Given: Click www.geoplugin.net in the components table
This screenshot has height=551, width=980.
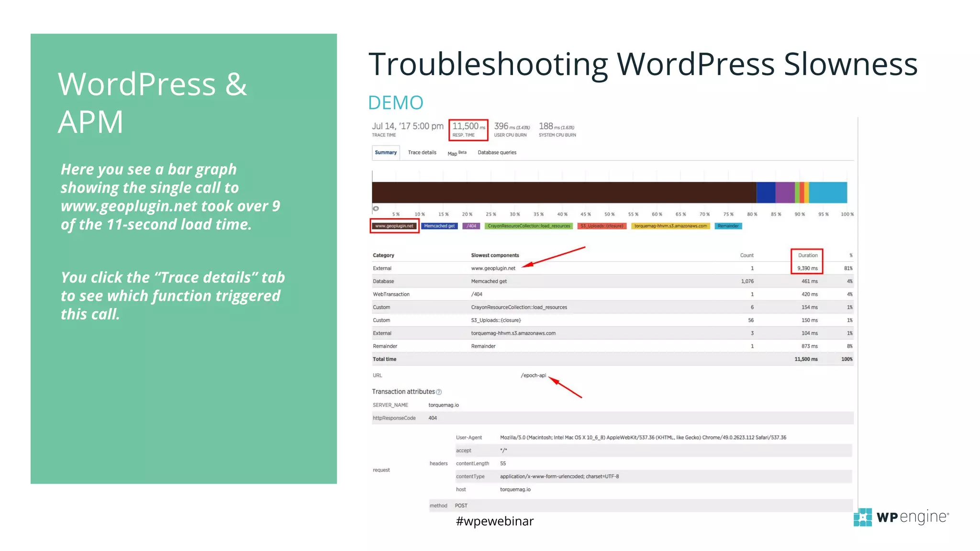Looking at the screenshot, I should [x=493, y=268].
